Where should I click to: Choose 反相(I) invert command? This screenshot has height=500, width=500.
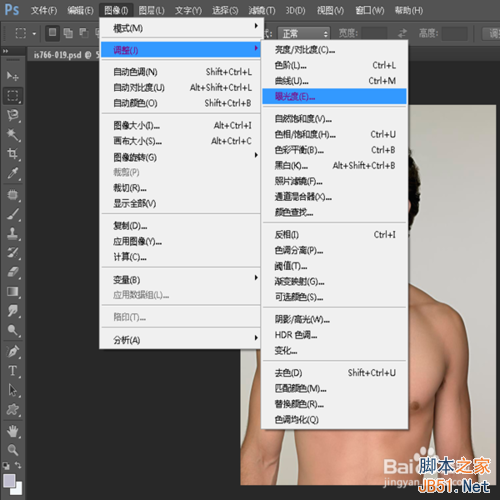click(x=334, y=235)
